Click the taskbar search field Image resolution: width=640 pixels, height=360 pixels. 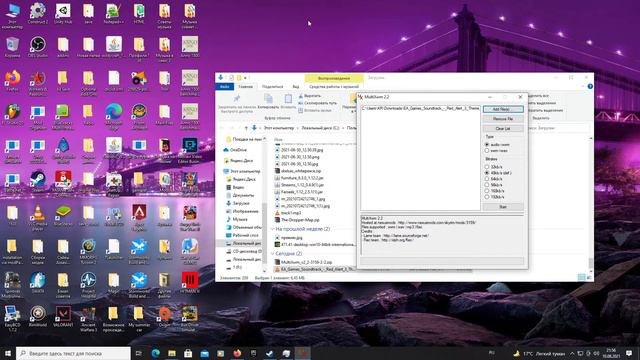click(73, 353)
